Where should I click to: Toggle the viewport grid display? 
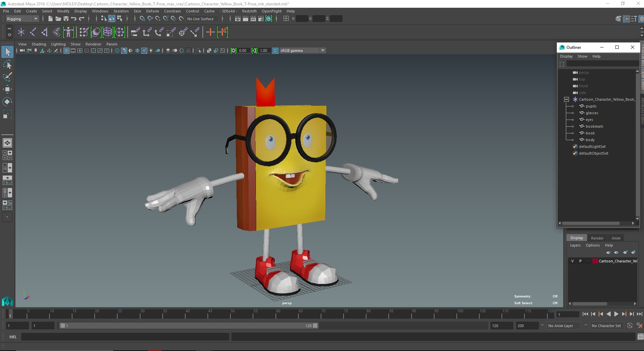[66, 51]
